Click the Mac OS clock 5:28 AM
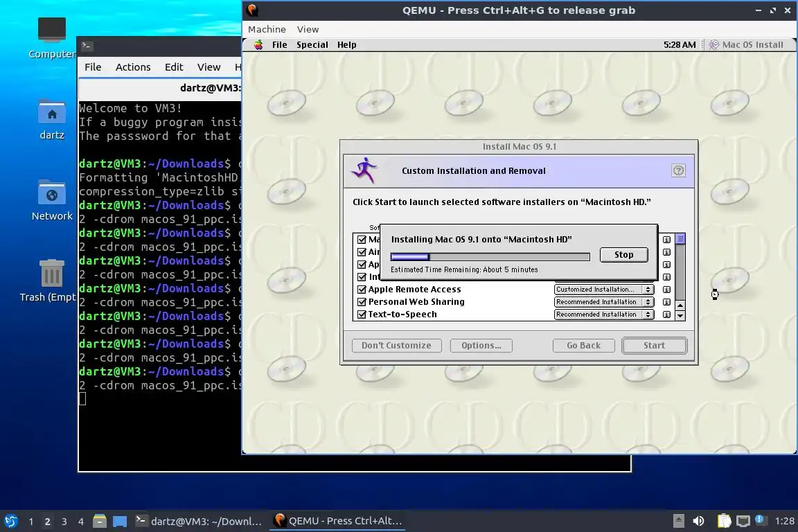 680,45
